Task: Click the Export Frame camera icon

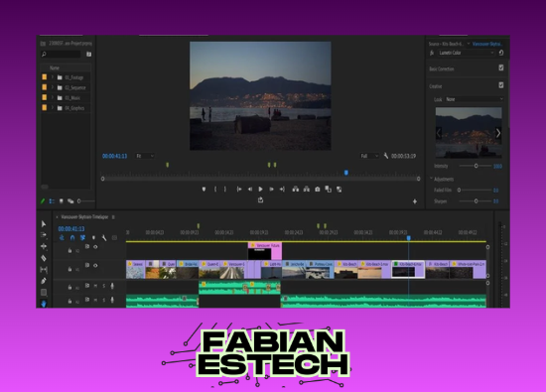Action: pyautogui.click(x=318, y=189)
